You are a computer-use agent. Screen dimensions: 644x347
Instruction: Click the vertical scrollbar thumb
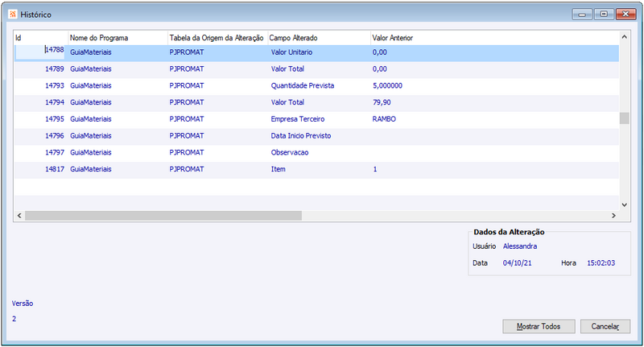(625, 118)
